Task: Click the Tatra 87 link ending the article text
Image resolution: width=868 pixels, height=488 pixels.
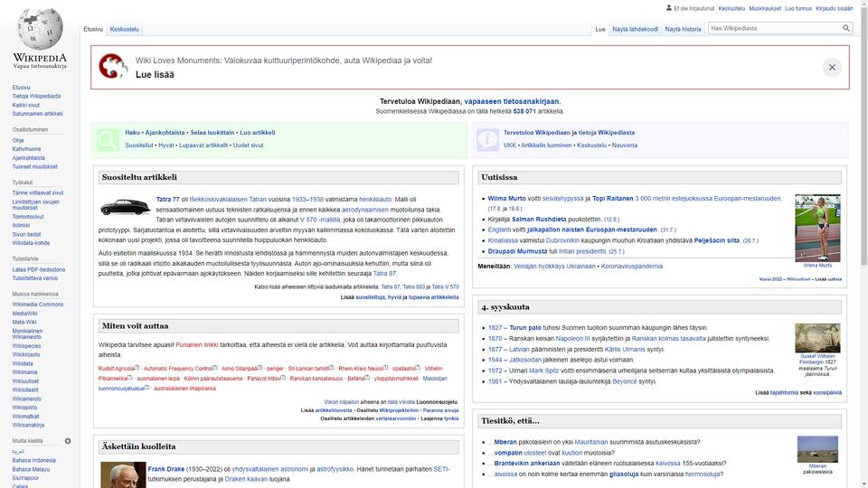Action: pyautogui.click(x=384, y=273)
